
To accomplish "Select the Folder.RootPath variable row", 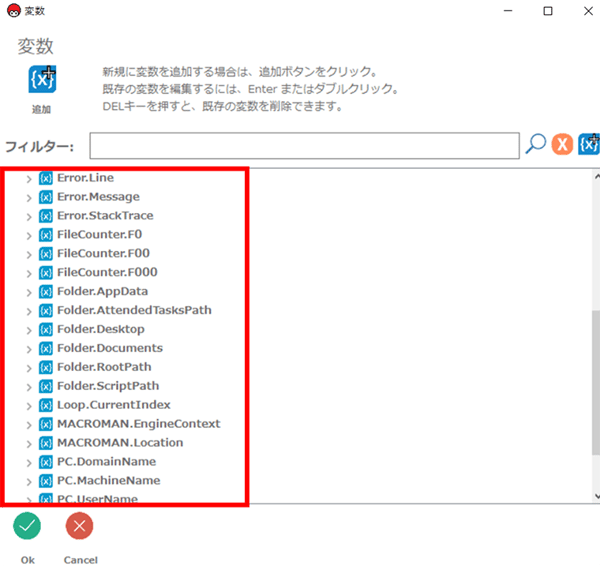I will 104,367.
